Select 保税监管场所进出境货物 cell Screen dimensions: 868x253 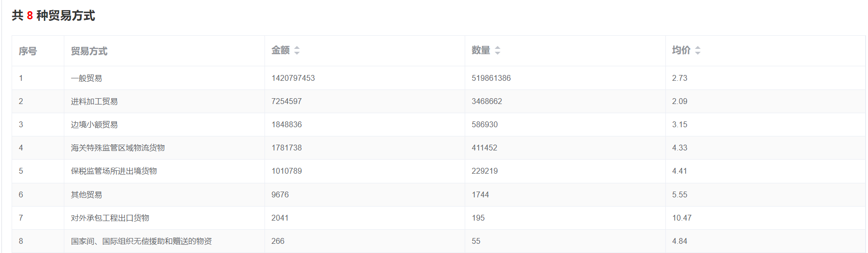coord(114,171)
